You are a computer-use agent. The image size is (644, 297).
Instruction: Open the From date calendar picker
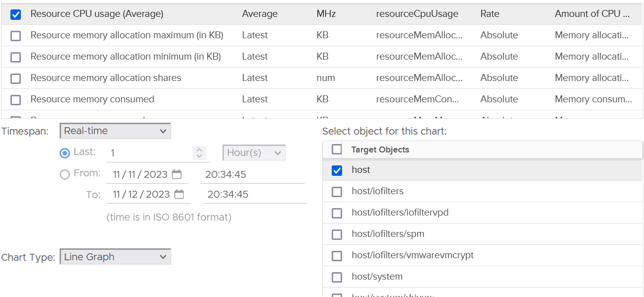click(177, 174)
